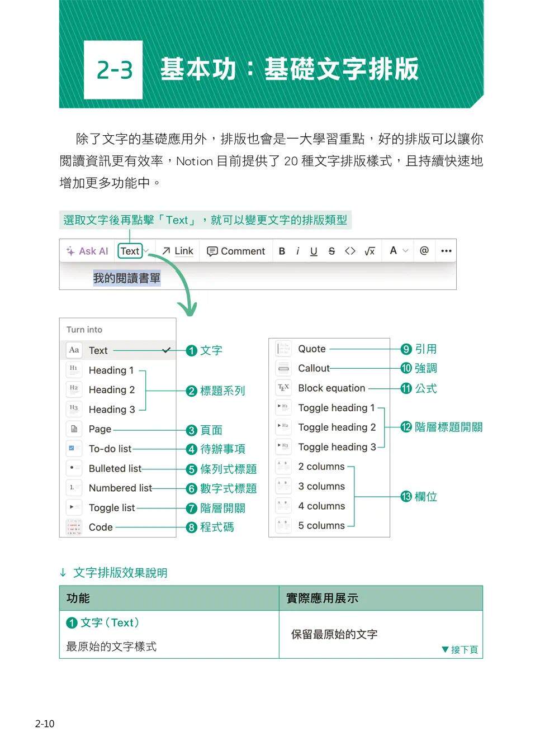Click the Toggle list triangle icon

74,507
